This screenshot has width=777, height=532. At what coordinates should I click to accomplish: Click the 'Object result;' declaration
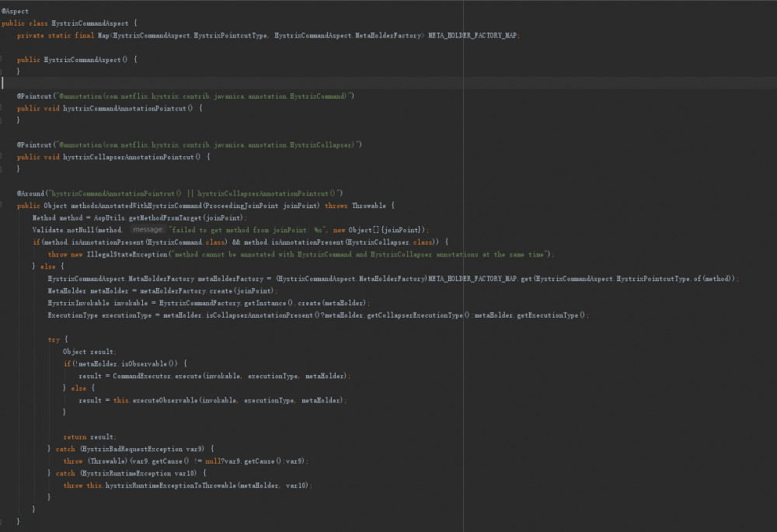pos(89,352)
